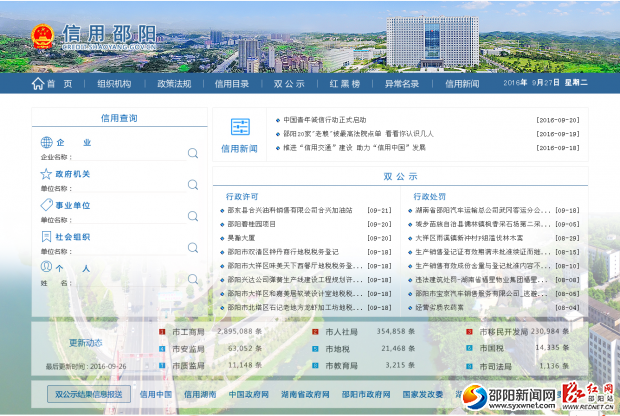The width and height of the screenshot is (620, 416).
Task: Open 经营劣质农药案 penalty entry
Action: pos(440,308)
